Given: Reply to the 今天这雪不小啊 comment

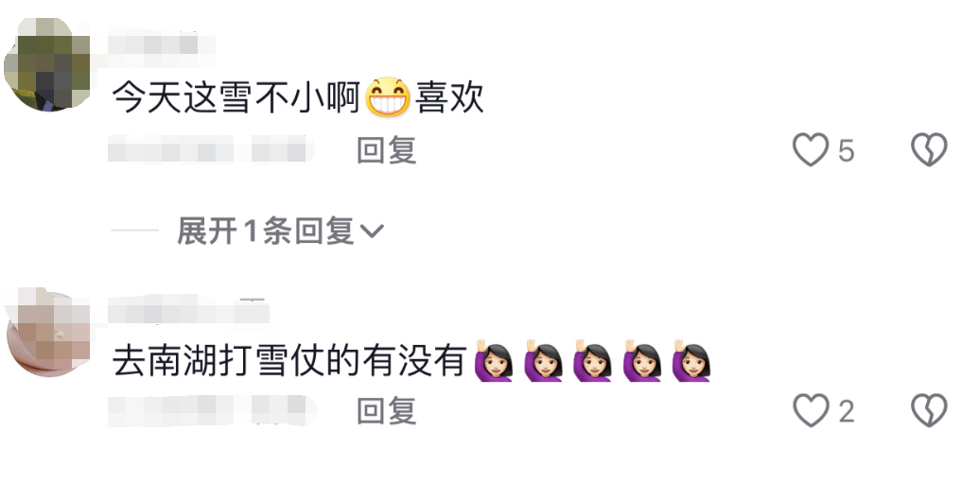Looking at the screenshot, I should (386, 150).
